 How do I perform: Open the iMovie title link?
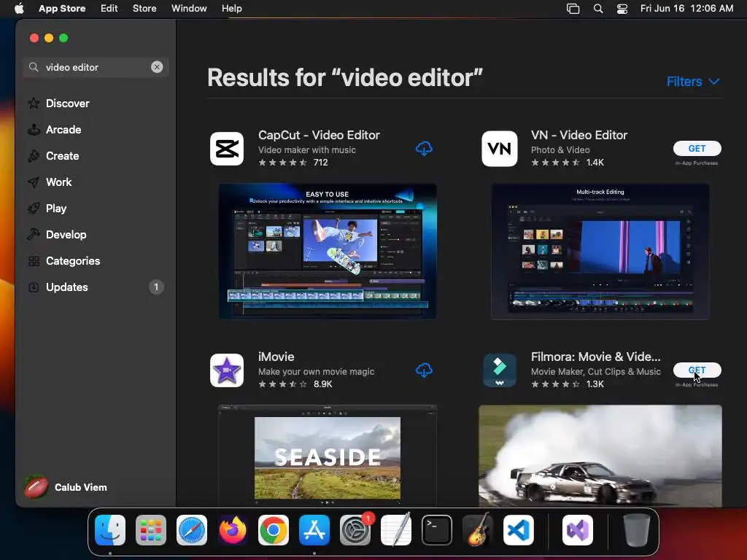[276, 357]
